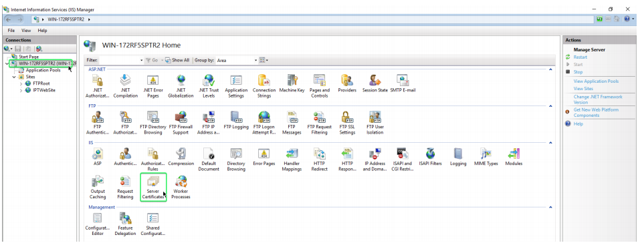Click Stop in Manage Server actions
Viewport: 644px width, 243px height.
(578, 72)
